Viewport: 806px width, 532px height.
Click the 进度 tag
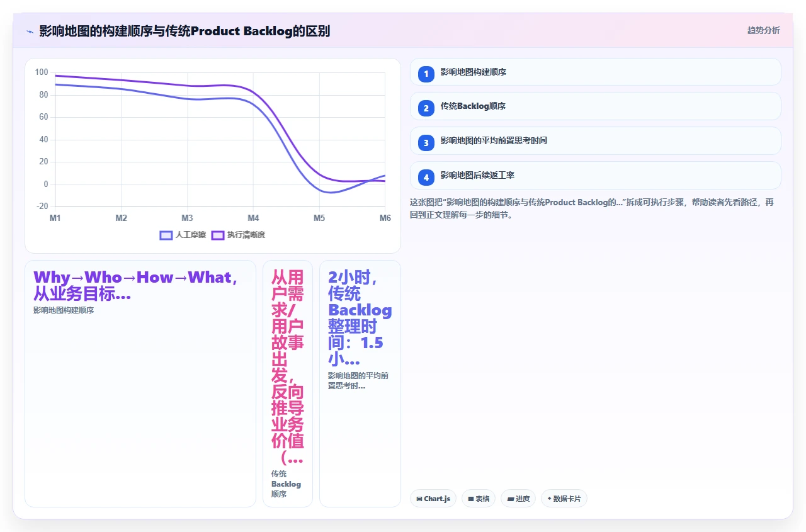tap(518, 499)
